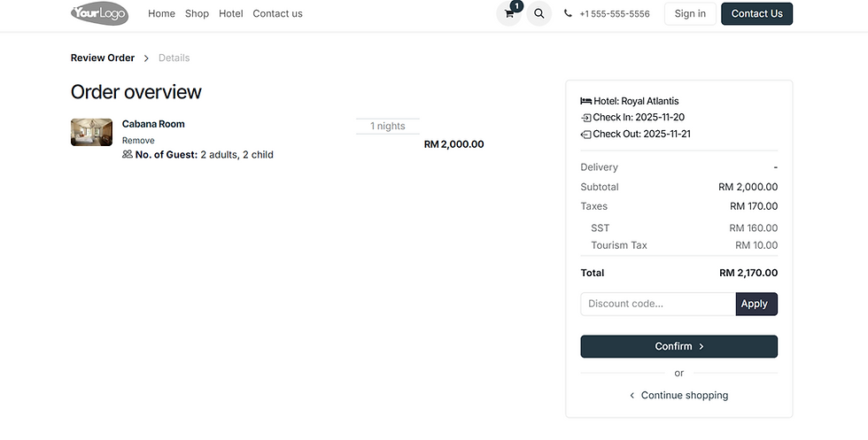Click the phone icon in header
Screen dimensions: 868x440
pos(568,14)
